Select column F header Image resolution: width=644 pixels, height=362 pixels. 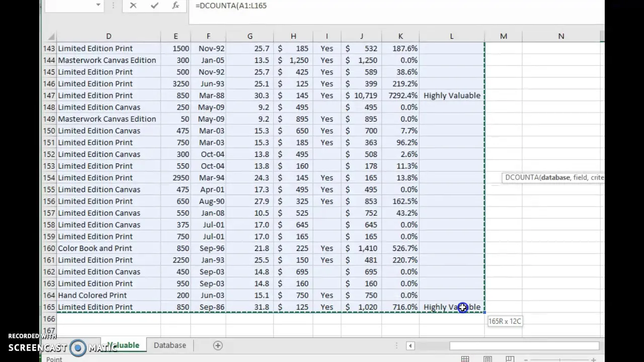pyautogui.click(x=208, y=36)
